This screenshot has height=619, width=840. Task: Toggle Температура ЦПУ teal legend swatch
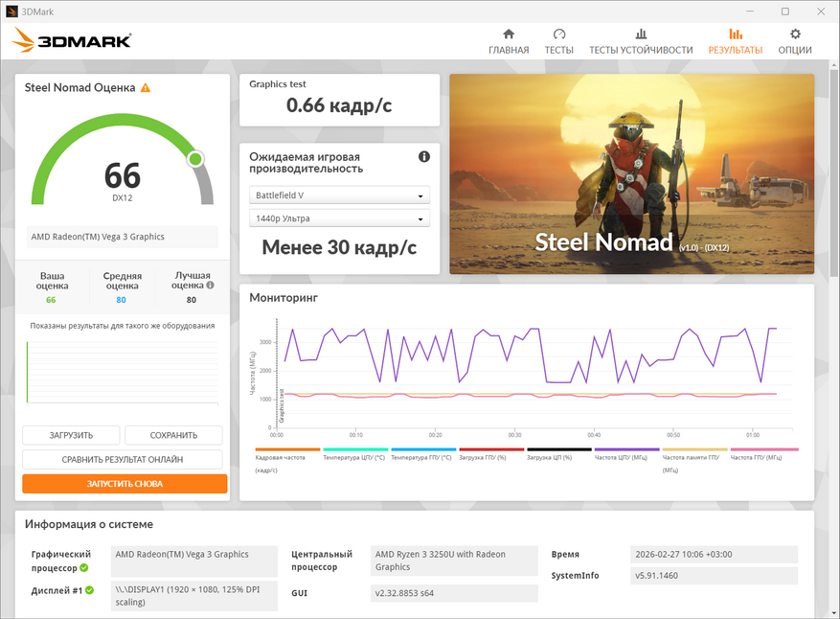click(355, 449)
